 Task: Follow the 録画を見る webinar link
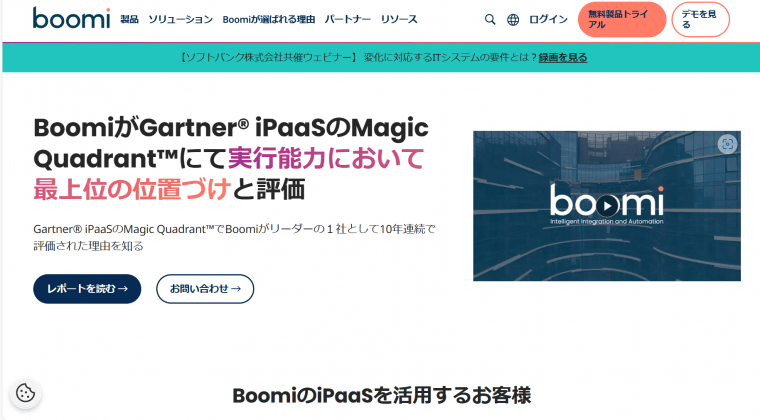point(563,57)
